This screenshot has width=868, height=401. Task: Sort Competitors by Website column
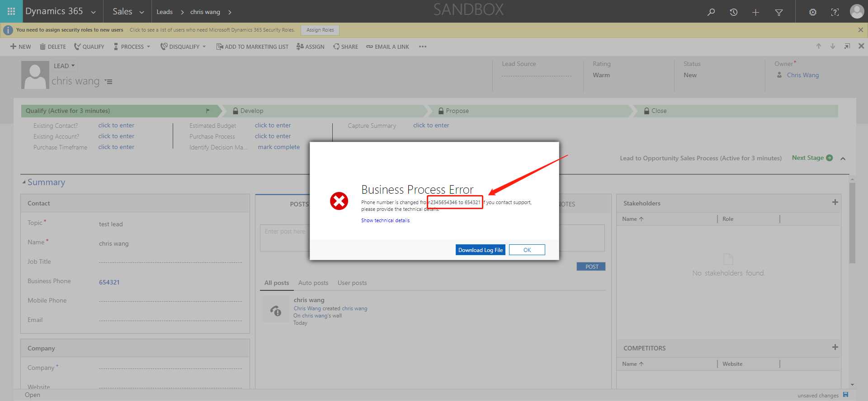[x=732, y=364]
